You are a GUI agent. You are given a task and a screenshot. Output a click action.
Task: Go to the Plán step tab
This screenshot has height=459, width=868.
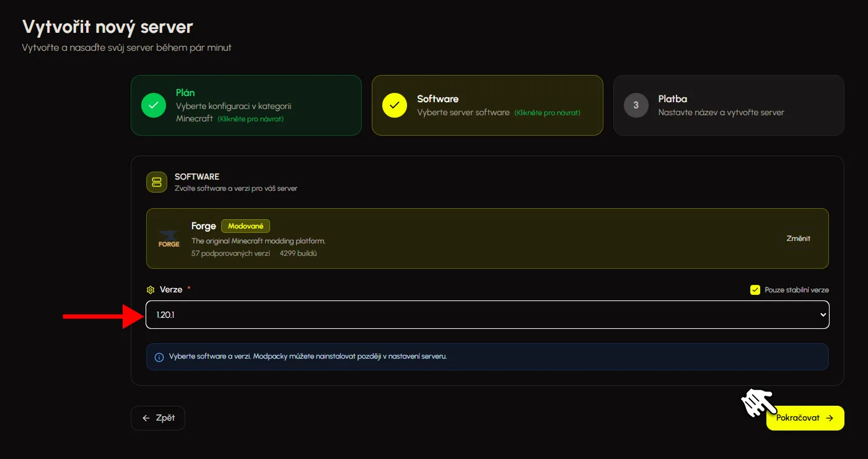point(246,105)
